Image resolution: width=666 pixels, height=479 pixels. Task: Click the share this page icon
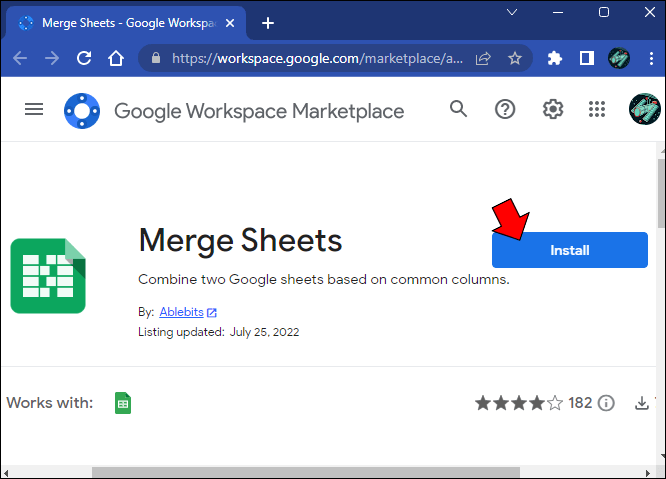[x=484, y=59]
